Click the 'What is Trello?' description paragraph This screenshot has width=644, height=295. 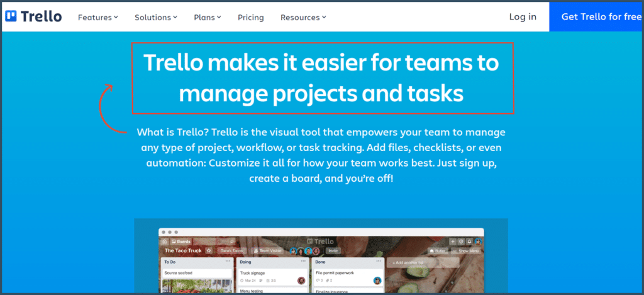coord(321,156)
